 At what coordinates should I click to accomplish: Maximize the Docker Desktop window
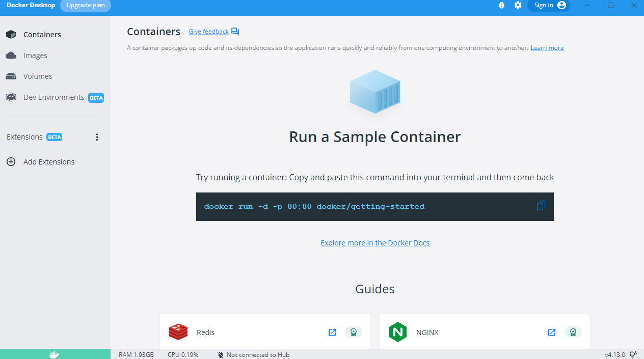[x=610, y=5]
